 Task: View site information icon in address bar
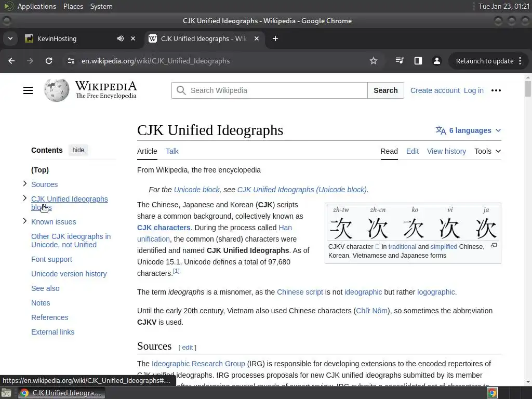coord(71,61)
